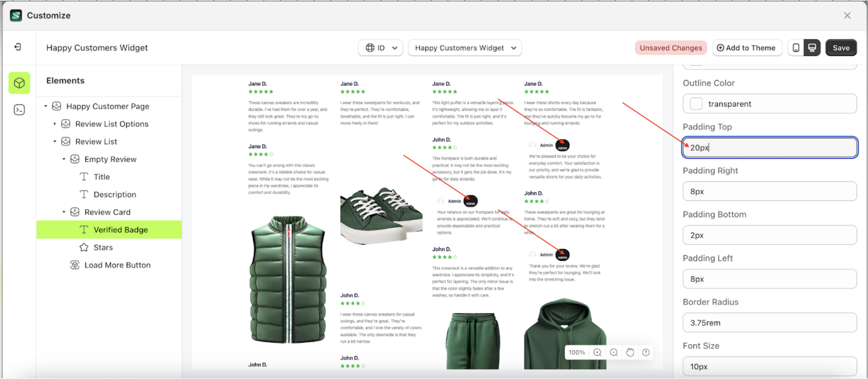Open help via the question mark icon
Image resolution: width=868 pixels, height=379 pixels.
(646, 352)
